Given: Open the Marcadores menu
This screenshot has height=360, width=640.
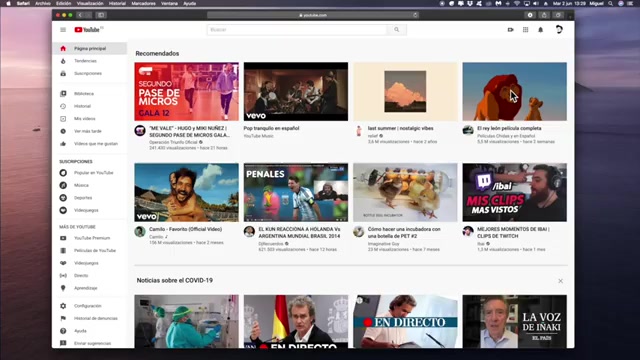Looking at the screenshot, I should [x=143, y=3].
